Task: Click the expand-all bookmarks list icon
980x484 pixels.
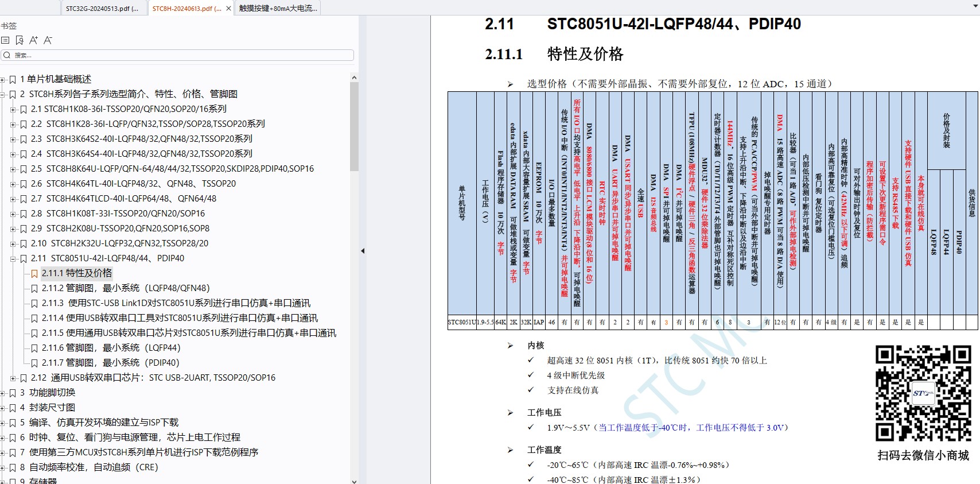Action: pos(5,40)
